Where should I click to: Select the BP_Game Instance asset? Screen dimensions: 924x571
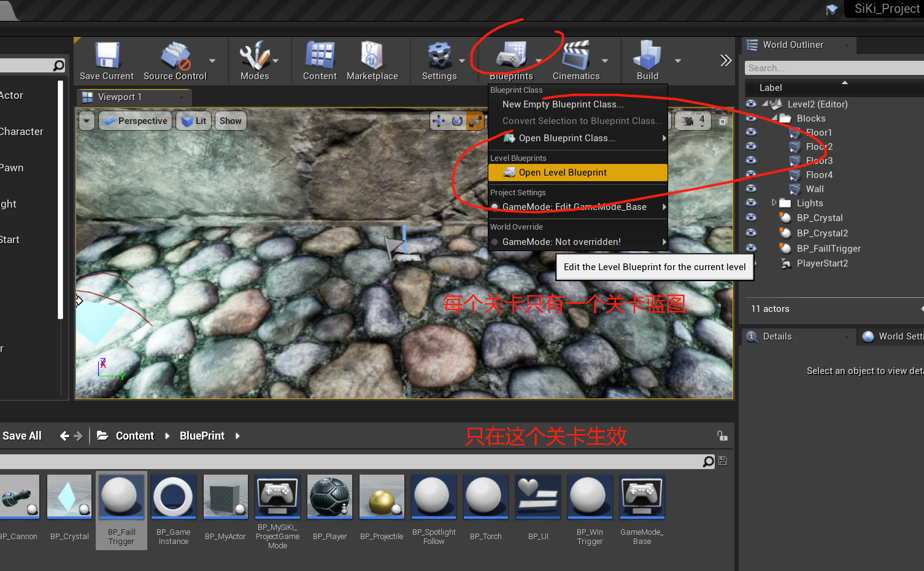[174, 496]
